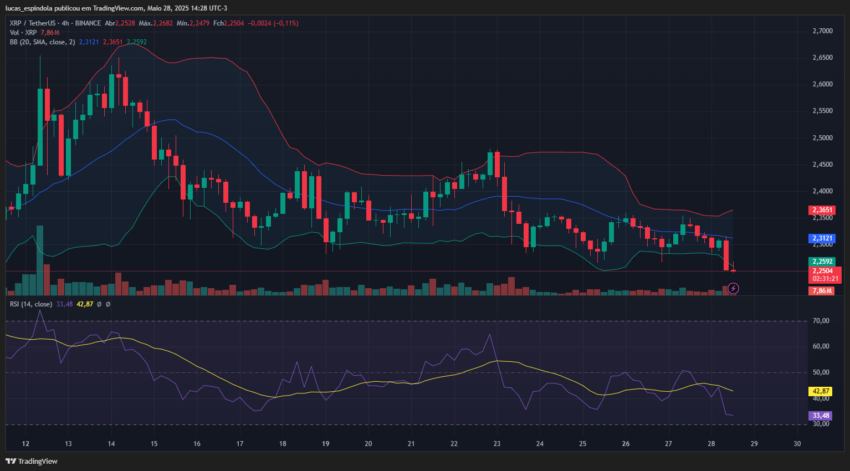Click the purple 33,48 RSI value label
This screenshot has height=471, width=850.
point(820,416)
